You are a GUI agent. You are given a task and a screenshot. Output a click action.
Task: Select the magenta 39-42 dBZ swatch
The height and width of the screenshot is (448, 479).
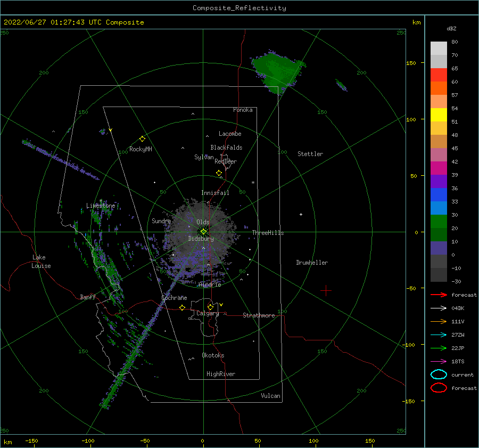pyautogui.click(x=439, y=168)
